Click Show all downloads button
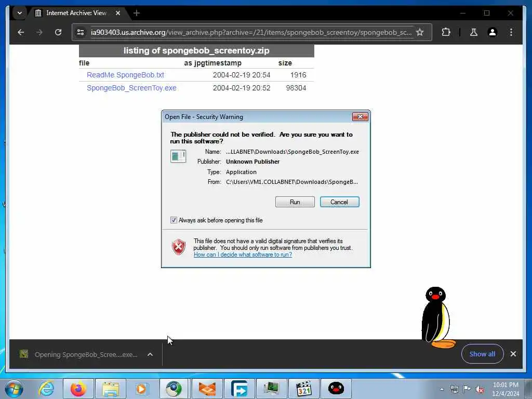The image size is (532, 399). click(x=482, y=354)
